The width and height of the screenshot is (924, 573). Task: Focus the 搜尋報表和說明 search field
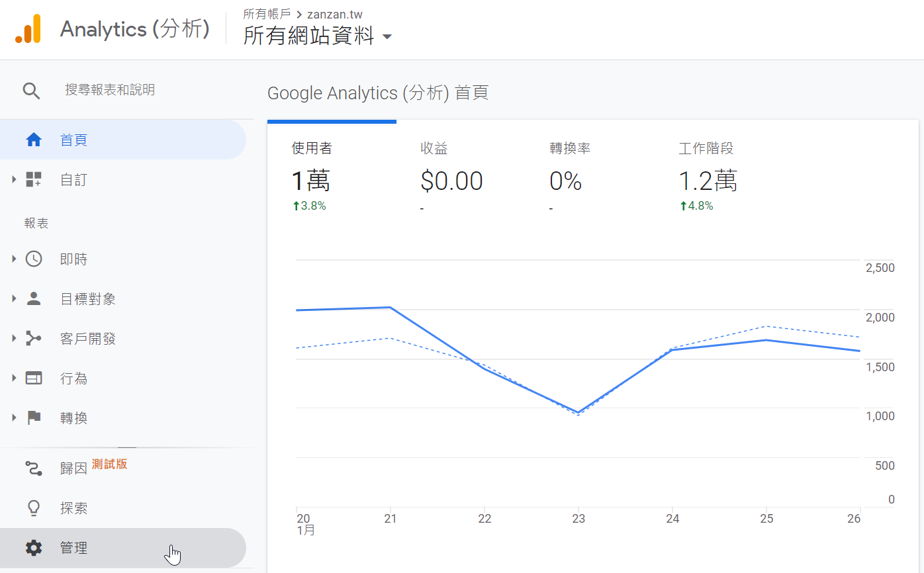click(110, 90)
